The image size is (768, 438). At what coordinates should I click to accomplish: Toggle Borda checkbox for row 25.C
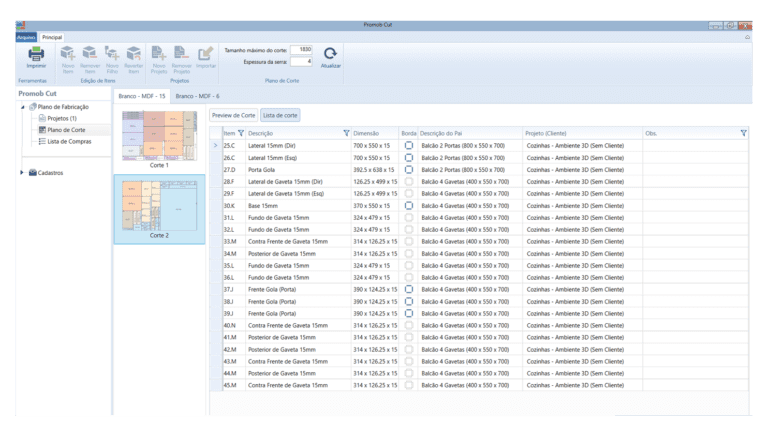click(409, 145)
